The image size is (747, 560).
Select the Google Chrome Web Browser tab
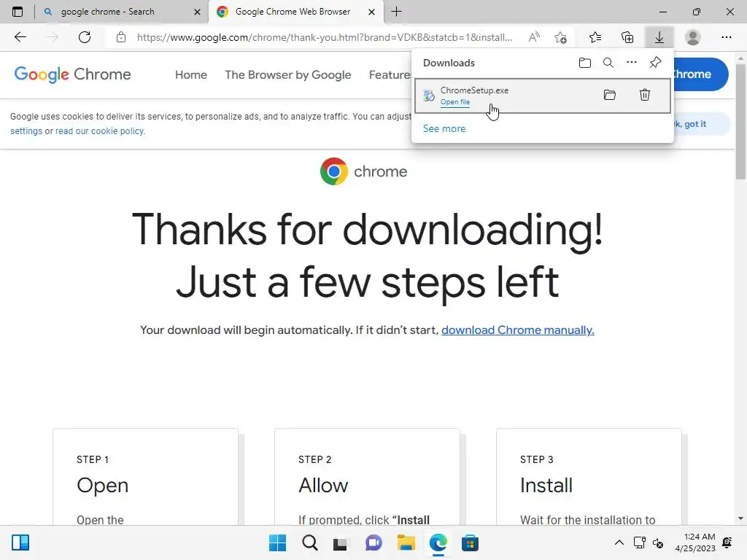click(x=295, y=12)
